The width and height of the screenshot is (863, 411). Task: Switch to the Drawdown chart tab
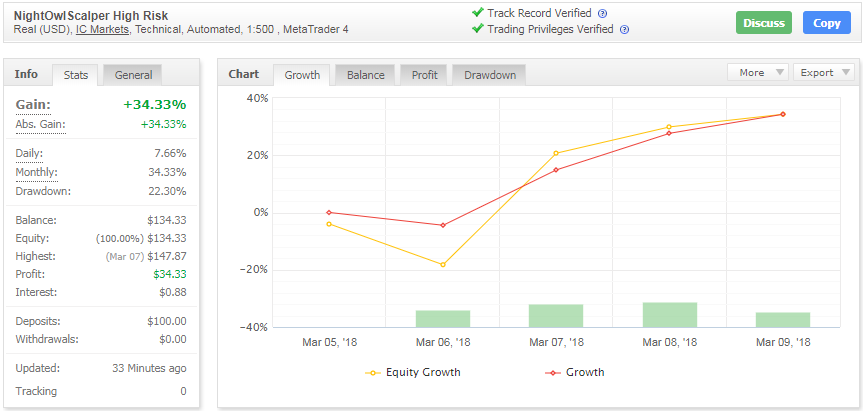[490, 75]
